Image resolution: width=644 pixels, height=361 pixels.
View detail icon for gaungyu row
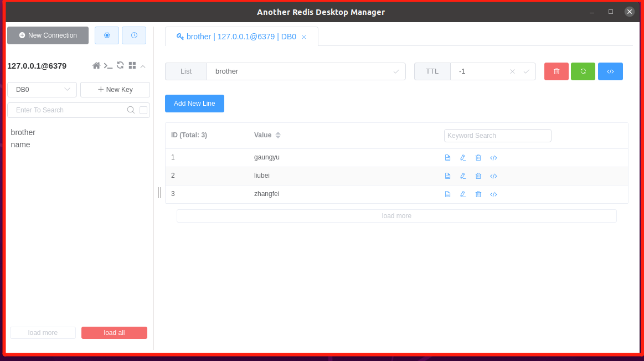[447, 158]
